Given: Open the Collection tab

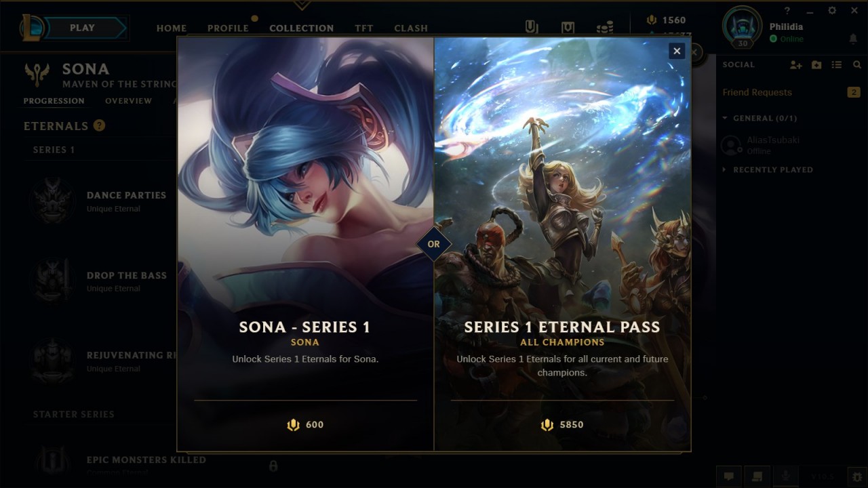Looking at the screenshot, I should pyautogui.click(x=301, y=28).
